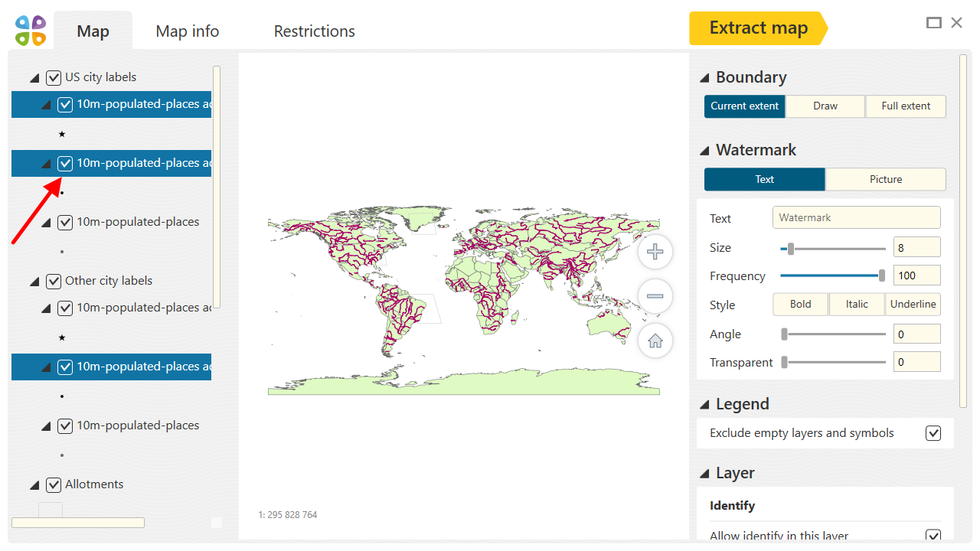Collapse the Allotments group arrow
This screenshot has height=551, width=980.
coord(34,485)
